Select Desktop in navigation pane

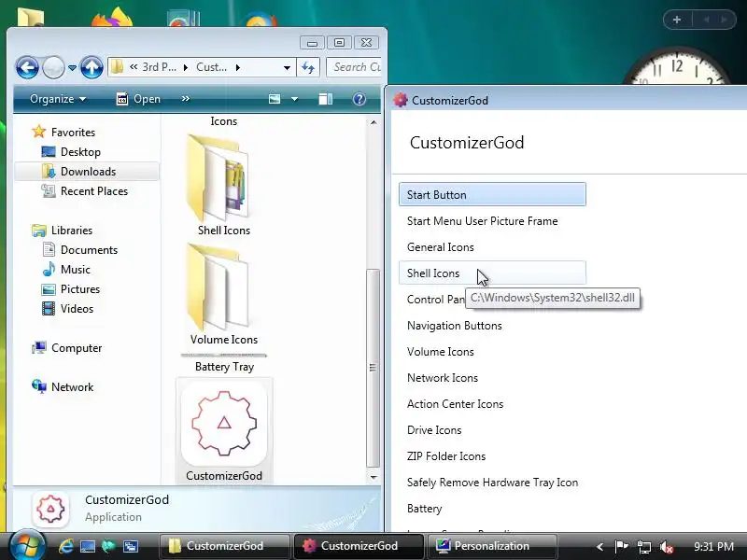click(71, 152)
